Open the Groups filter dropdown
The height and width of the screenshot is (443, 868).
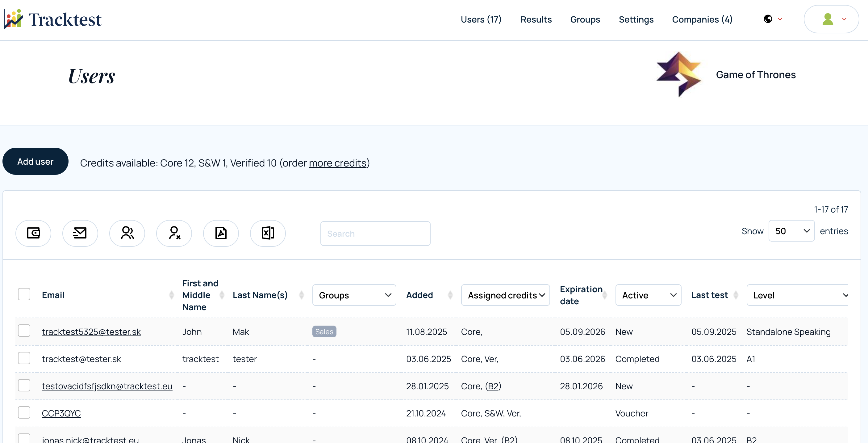tap(354, 295)
